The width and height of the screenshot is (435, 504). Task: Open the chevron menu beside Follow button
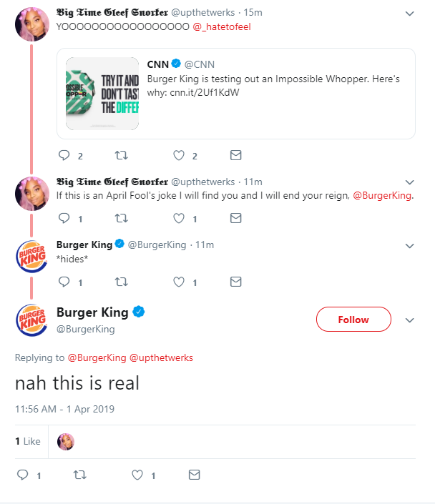(409, 320)
